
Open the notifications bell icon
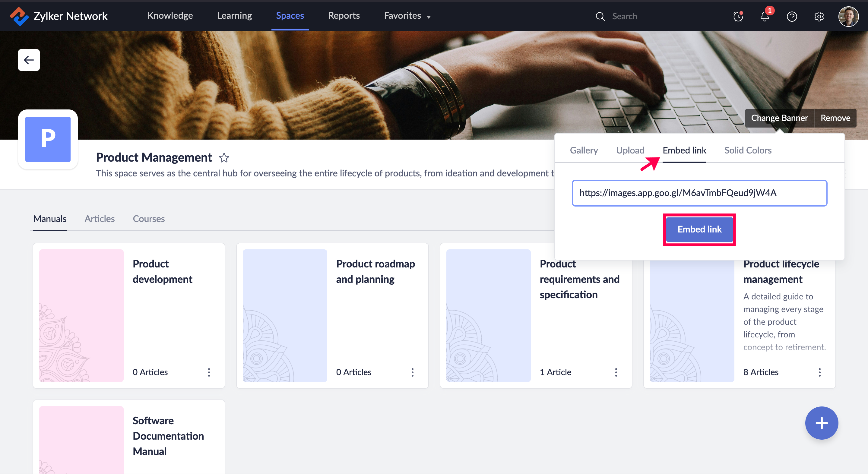coord(765,16)
